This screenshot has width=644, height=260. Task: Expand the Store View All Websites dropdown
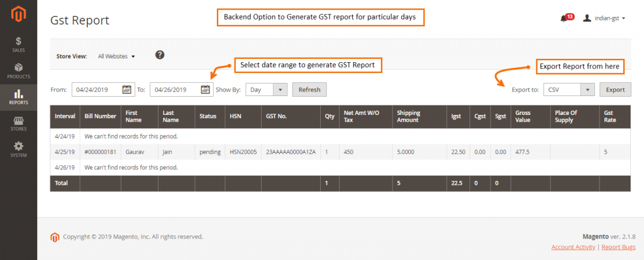click(x=116, y=57)
